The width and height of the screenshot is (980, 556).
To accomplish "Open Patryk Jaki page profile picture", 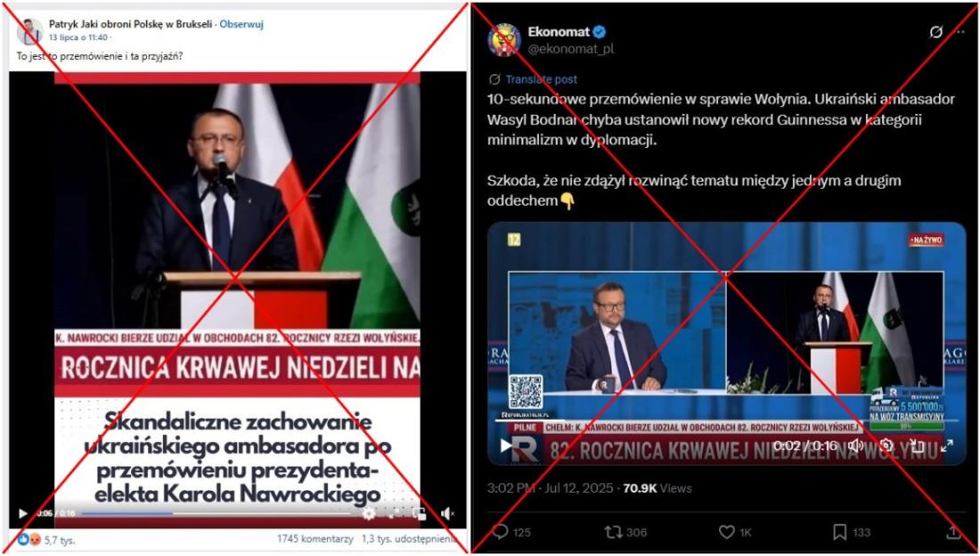I will pos(30,31).
